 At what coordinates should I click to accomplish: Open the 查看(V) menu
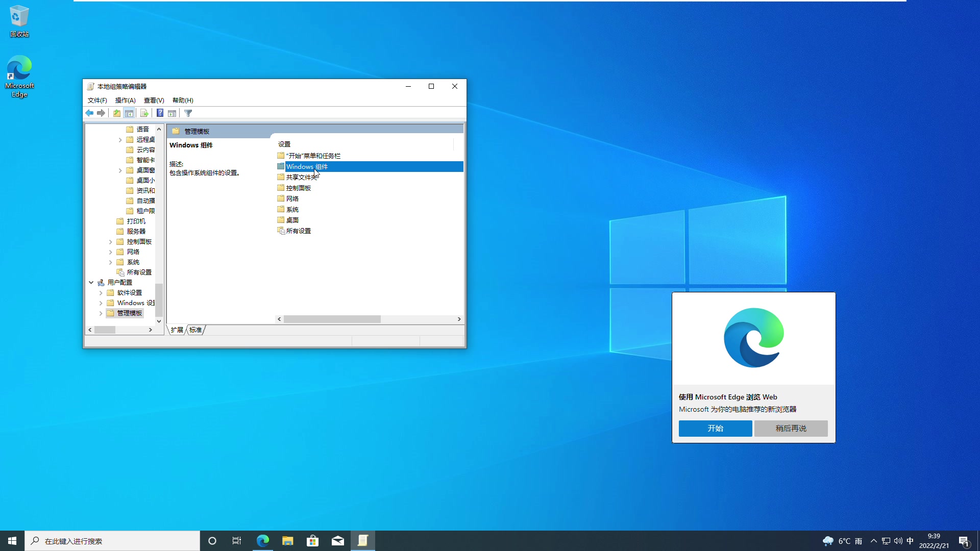(x=154, y=101)
